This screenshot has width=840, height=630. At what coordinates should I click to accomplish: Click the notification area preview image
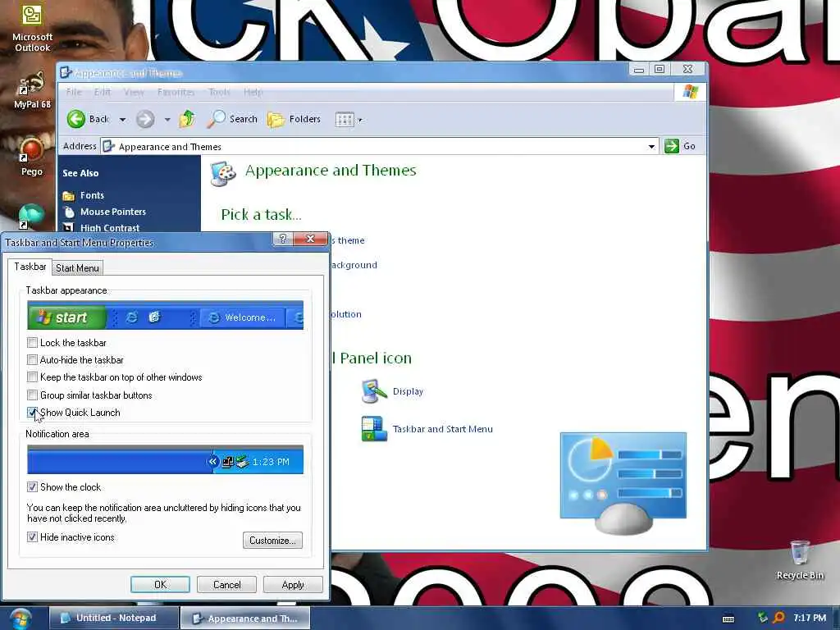165,459
